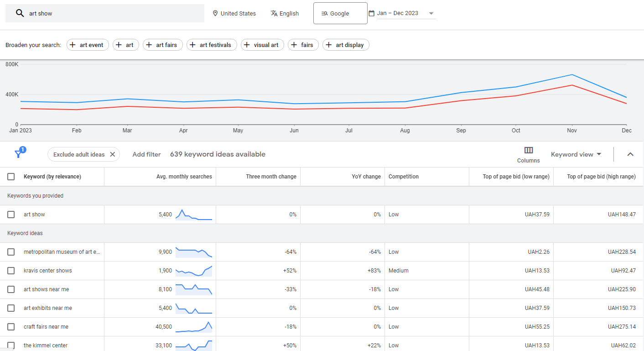Sort by Top of page bid low range

click(x=516, y=177)
